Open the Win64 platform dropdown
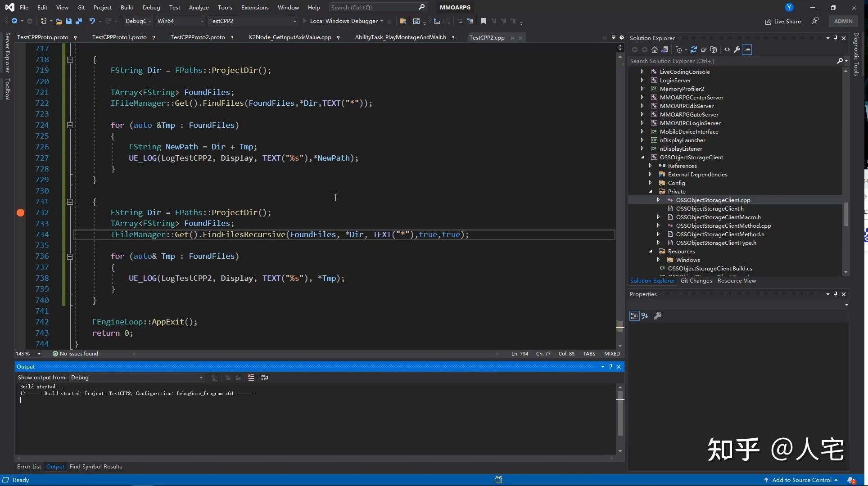 pos(180,21)
